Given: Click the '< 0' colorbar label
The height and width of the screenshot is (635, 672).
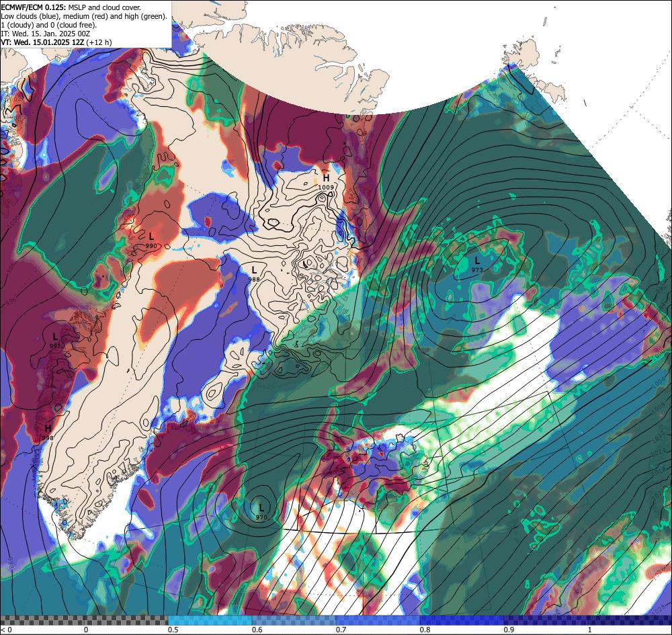Looking at the screenshot, I should [x=6, y=630].
